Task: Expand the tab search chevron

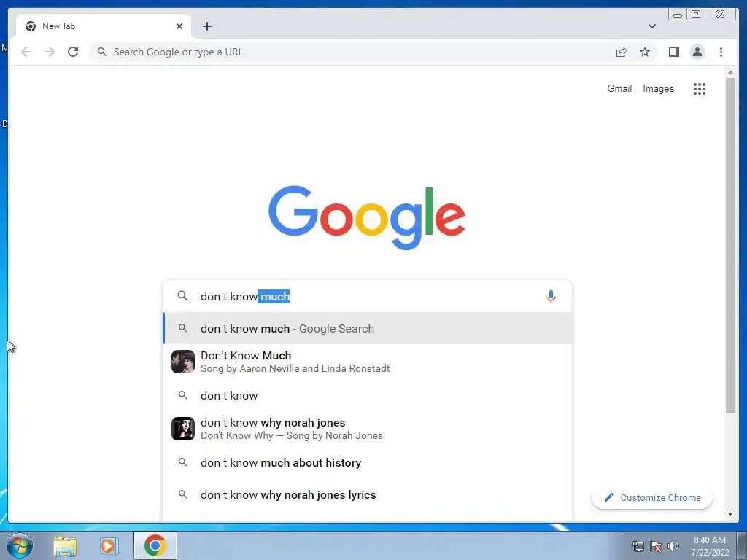Action: (x=651, y=26)
